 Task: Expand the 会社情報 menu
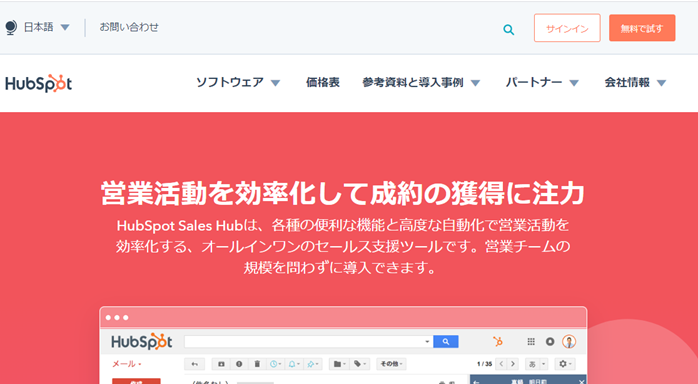(x=635, y=82)
